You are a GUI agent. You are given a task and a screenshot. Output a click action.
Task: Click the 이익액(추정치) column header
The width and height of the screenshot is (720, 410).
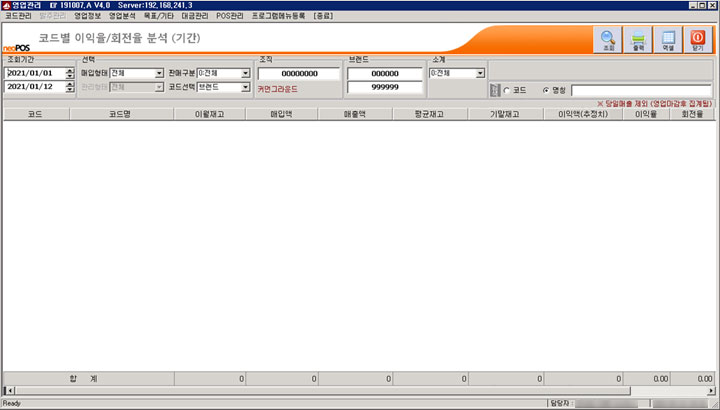583,114
